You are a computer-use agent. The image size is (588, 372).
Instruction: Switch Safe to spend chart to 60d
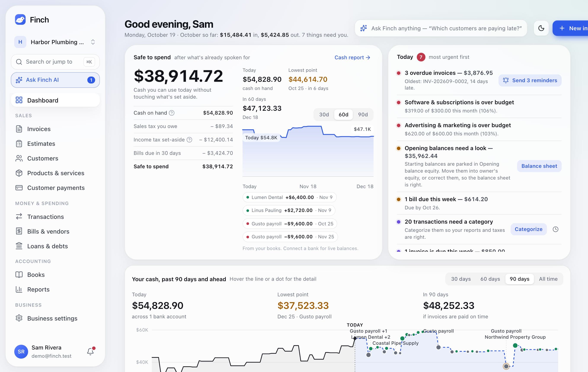coord(343,115)
